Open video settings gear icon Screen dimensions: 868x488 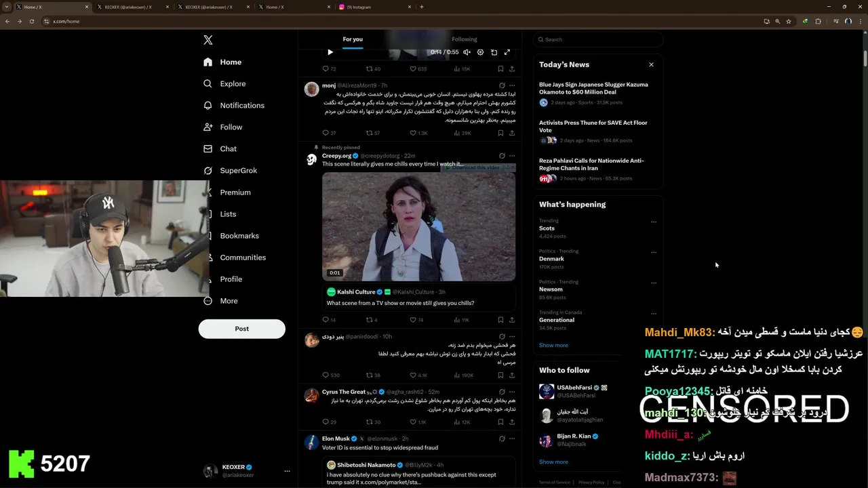(480, 52)
